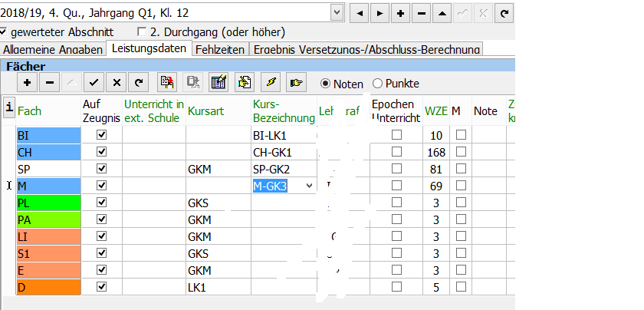Click the notepad with pencil icon
Viewport: 644px width, 310px height.
219,83
